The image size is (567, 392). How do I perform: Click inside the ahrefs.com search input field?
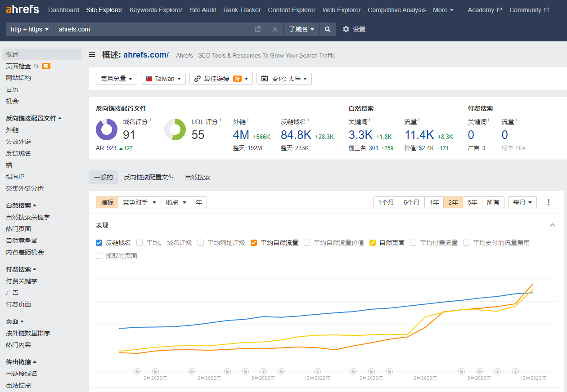[x=135, y=29]
